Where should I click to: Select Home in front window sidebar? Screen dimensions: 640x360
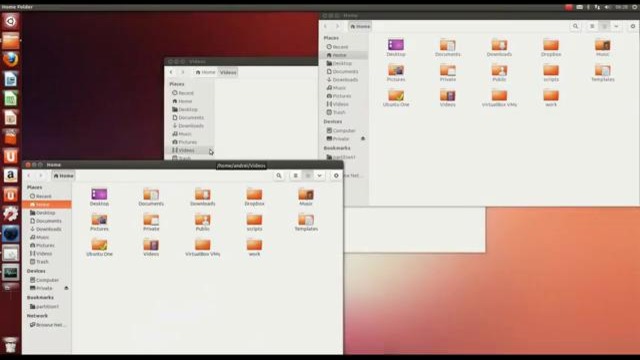coord(47,204)
